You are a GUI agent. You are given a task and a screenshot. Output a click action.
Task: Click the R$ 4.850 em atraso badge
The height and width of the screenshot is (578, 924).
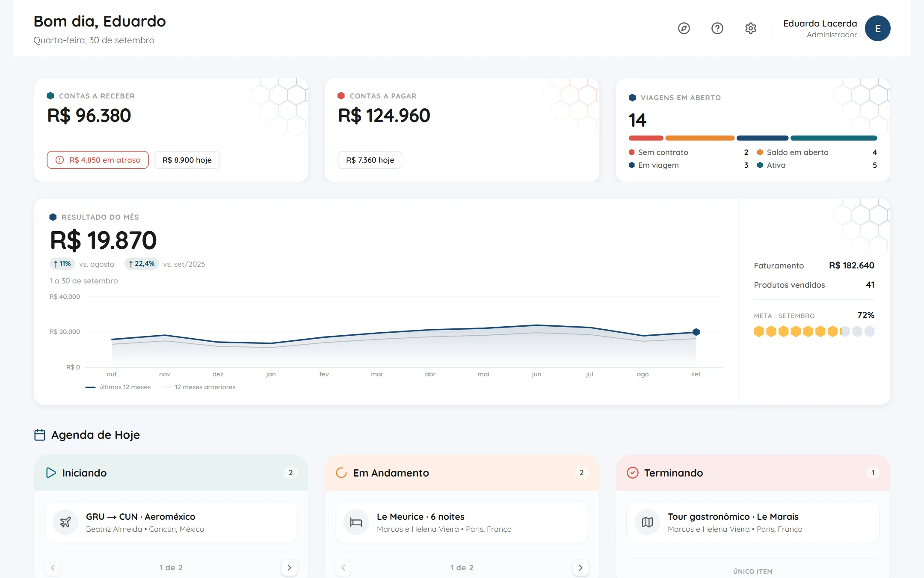click(x=98, y=160)
